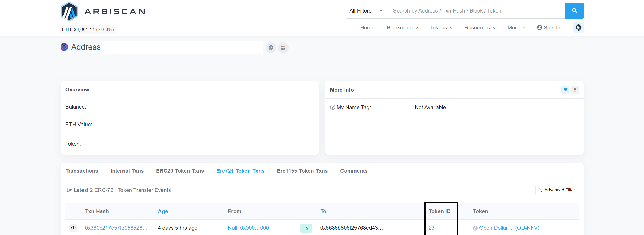Open the Comments tab
Viewport: 644px width, 235px height.
pyautogui.click(x=354, y=171)
